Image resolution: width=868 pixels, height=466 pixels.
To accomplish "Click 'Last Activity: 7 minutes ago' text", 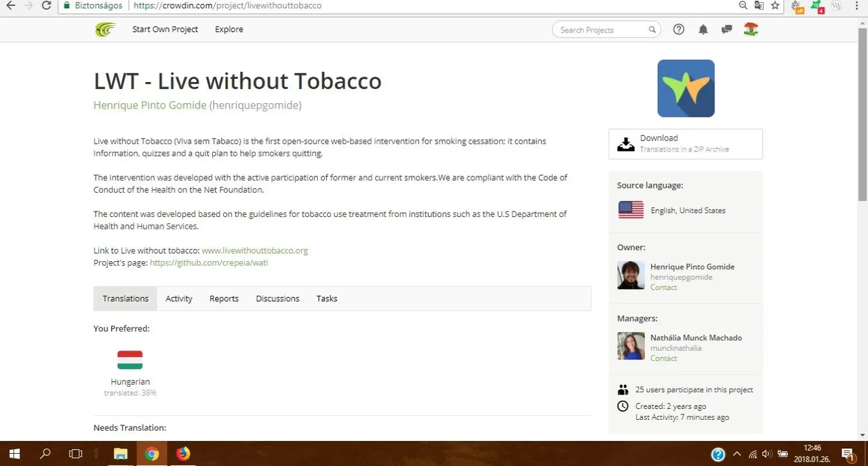I will 682,417.
